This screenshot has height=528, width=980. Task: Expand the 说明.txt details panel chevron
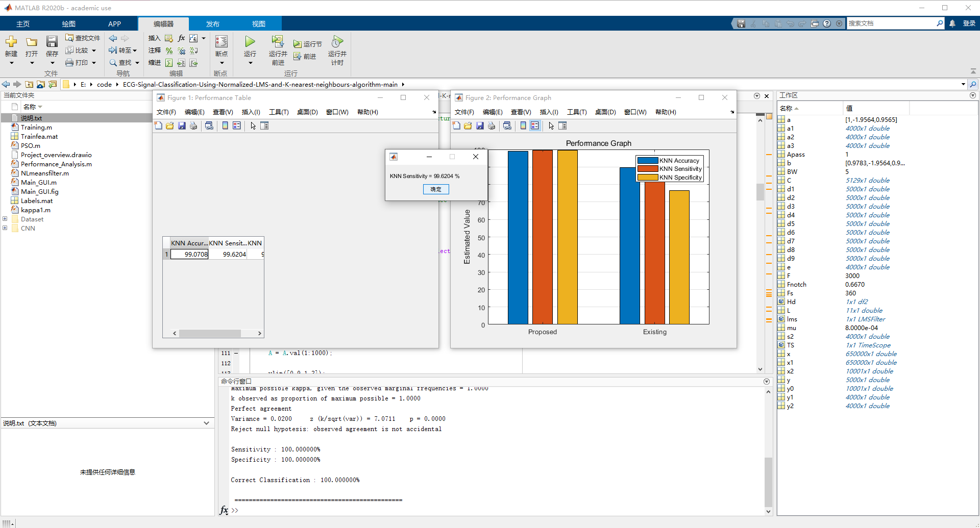[x=206, y=423]
